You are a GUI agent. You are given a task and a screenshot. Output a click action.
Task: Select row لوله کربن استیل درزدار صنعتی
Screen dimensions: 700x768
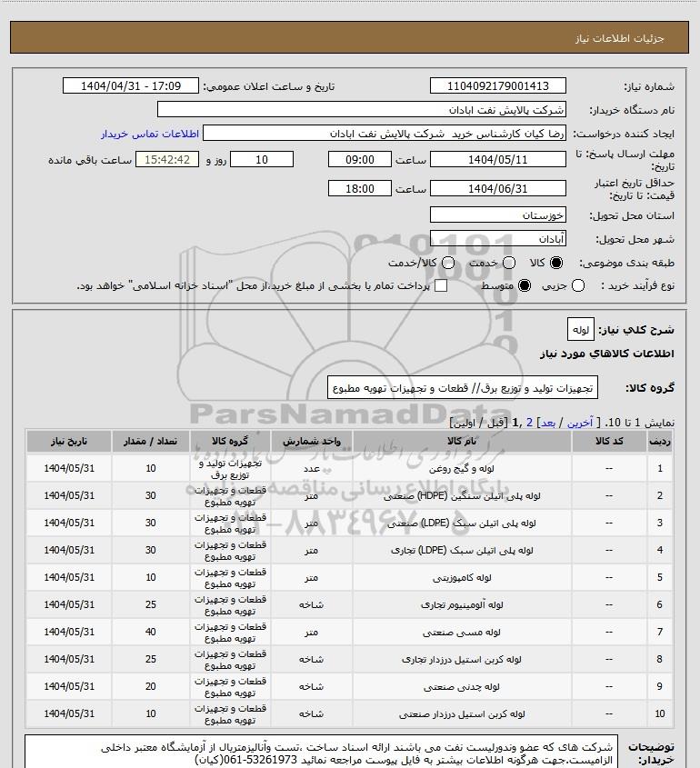(x=350, y=714)
